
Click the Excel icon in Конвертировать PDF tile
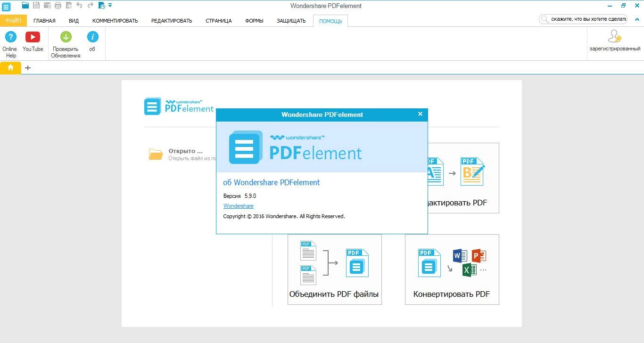pyautogui.click(x=469, y=270)
